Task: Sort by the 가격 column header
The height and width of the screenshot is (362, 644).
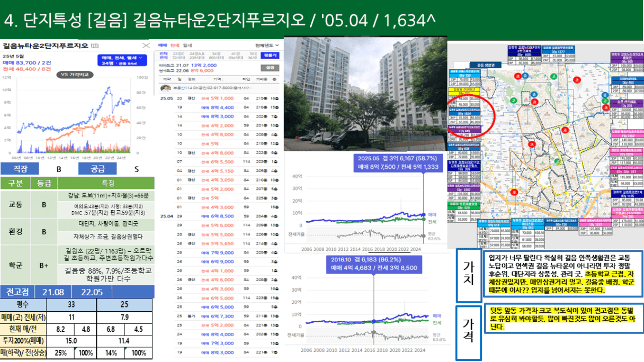Action: (x=217, y=79)
